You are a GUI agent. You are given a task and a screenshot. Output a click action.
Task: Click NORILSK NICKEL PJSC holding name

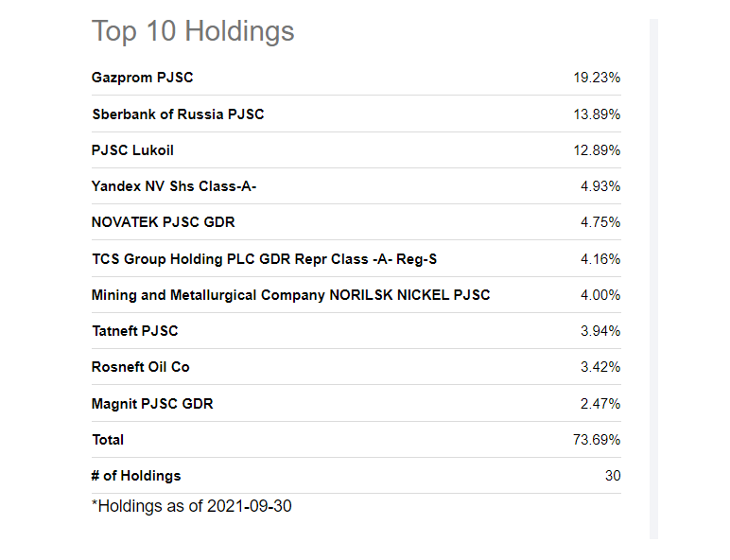pos(290,295)
